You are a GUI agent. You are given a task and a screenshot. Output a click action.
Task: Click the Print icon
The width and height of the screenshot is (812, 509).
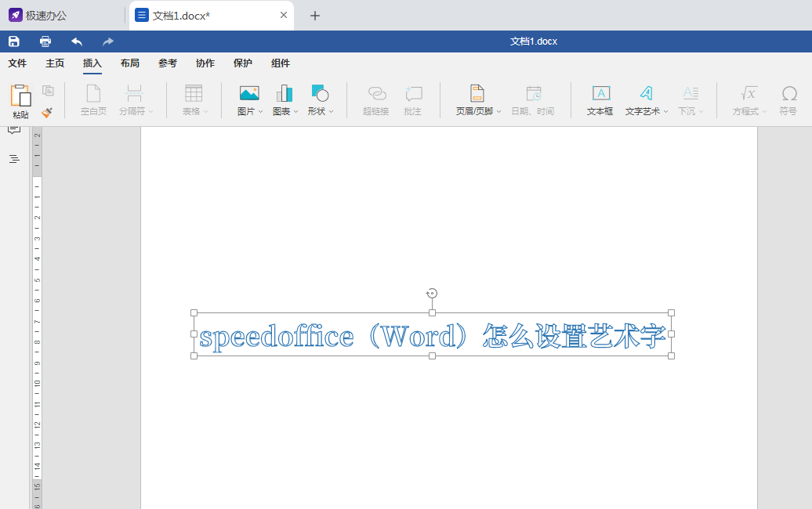[45, 42]
